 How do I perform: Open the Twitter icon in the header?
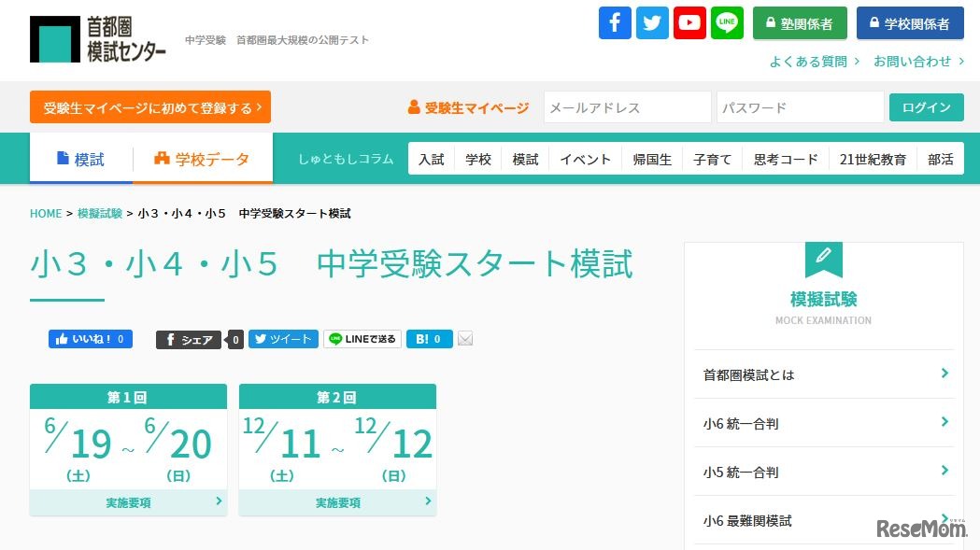tap(651, 22)
